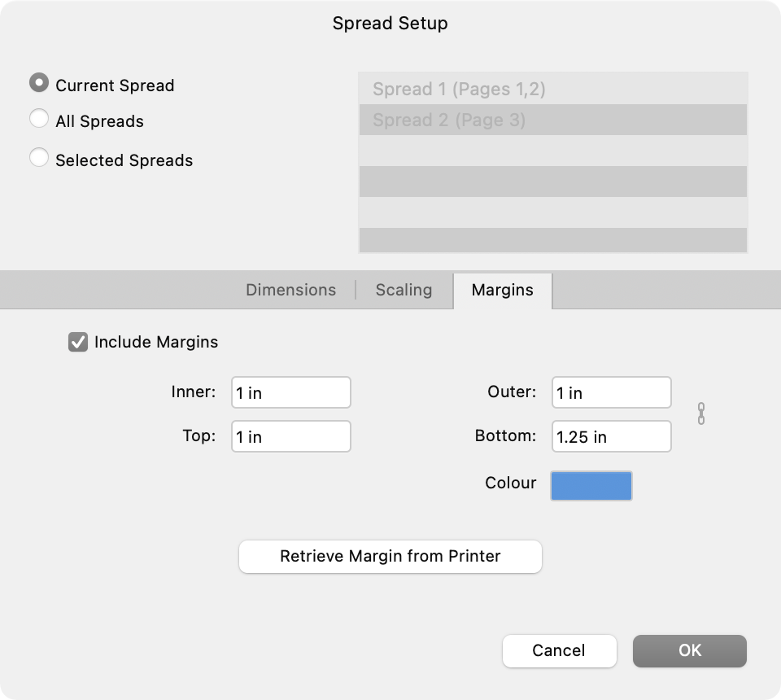Switch to the Dimensions tab
Image resolution: width=781 pixels, height=700 pixels.
coord(290,290)
